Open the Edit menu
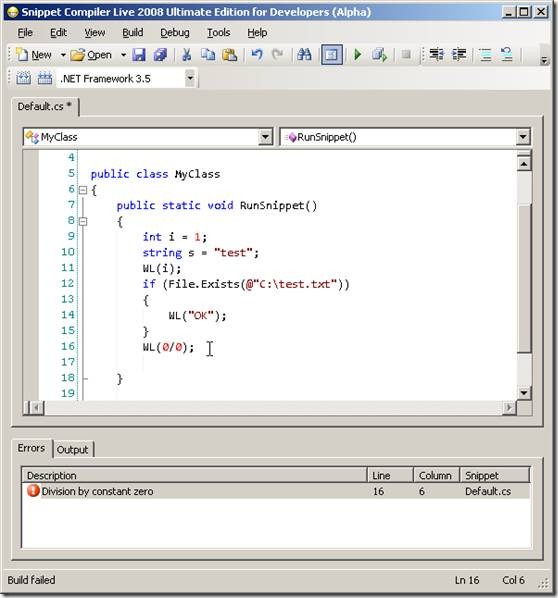The image size is (558, 598). pos(58,33)
